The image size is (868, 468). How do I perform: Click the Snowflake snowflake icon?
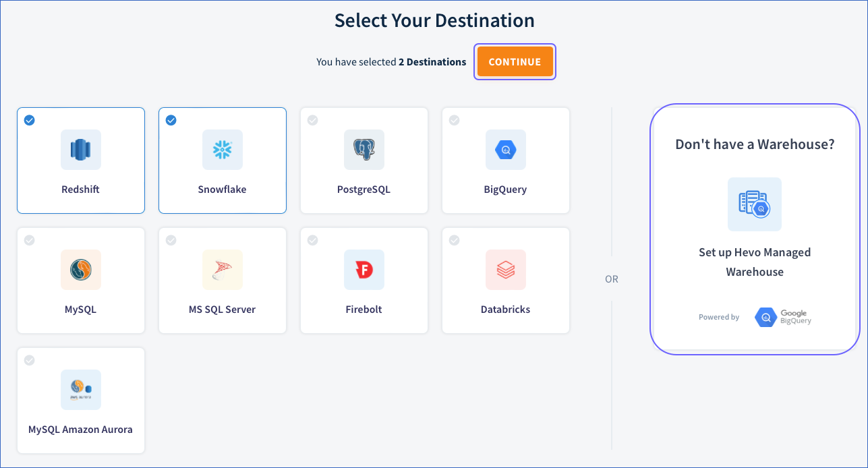pos(222,150)
